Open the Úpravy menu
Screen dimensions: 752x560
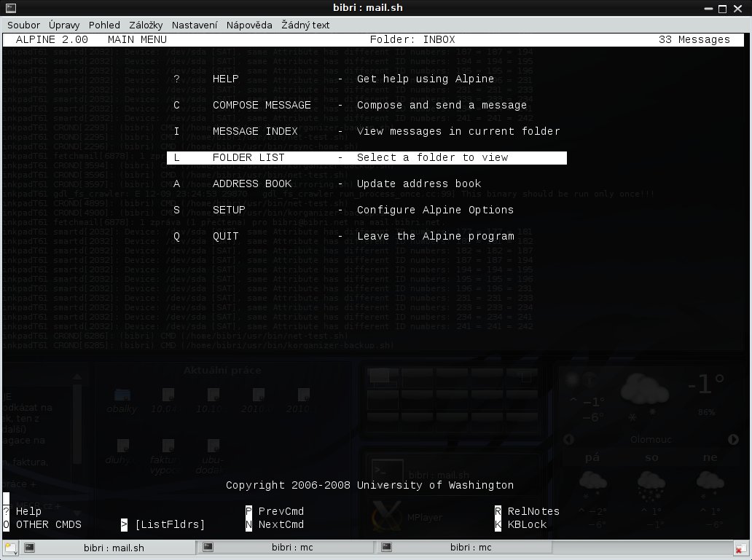coord(64,25)
